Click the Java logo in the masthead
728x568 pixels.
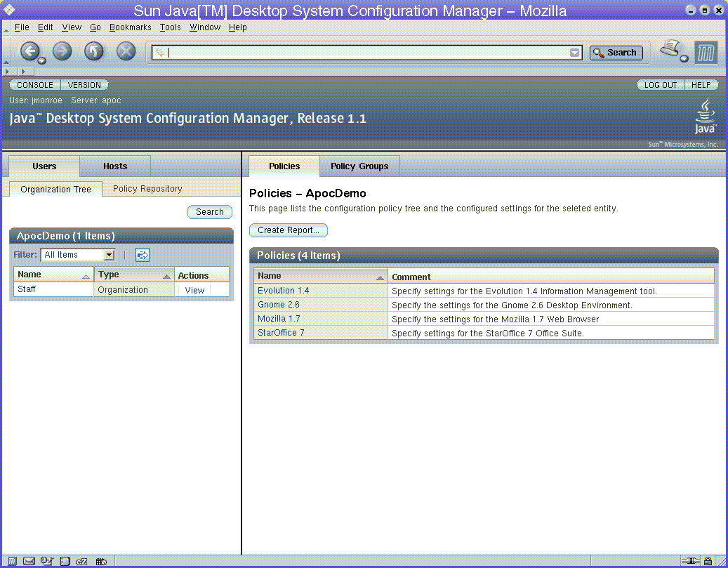pos(705,116)
